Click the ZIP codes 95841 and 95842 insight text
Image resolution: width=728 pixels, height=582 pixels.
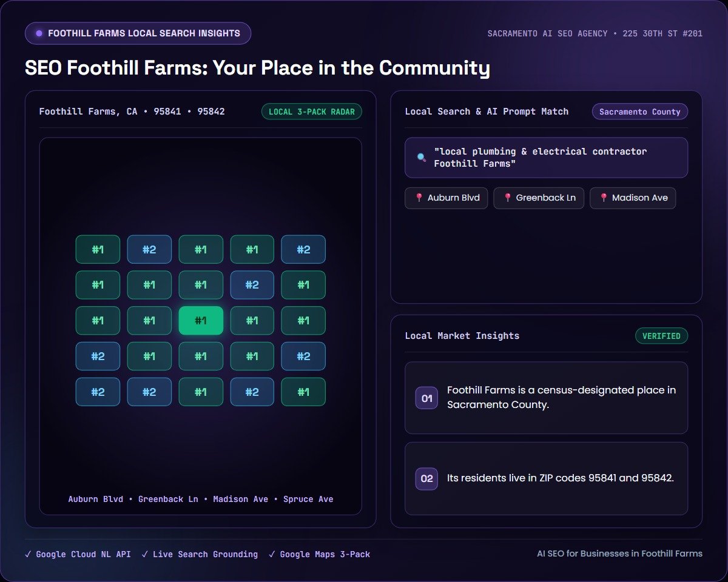pyautogui.click(x=561, y=478)
